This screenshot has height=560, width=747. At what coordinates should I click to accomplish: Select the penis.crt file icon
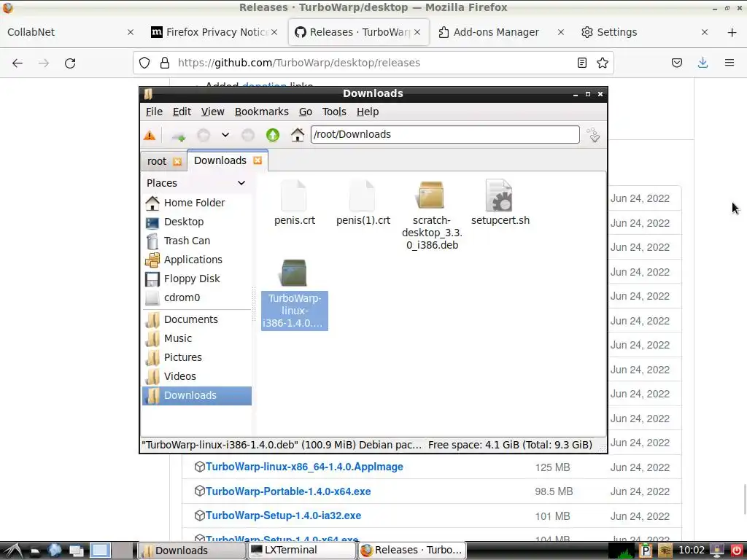coord(294,195)
